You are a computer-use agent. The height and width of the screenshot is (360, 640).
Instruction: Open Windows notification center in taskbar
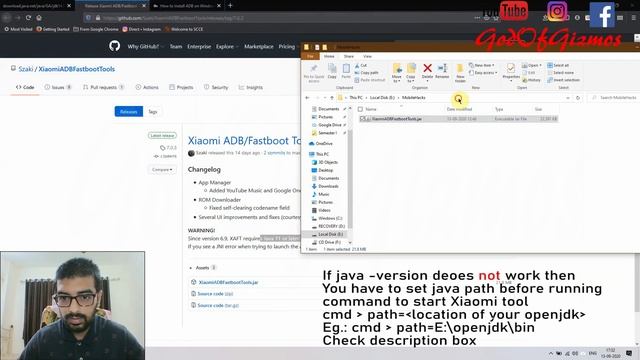click(629, 353)
